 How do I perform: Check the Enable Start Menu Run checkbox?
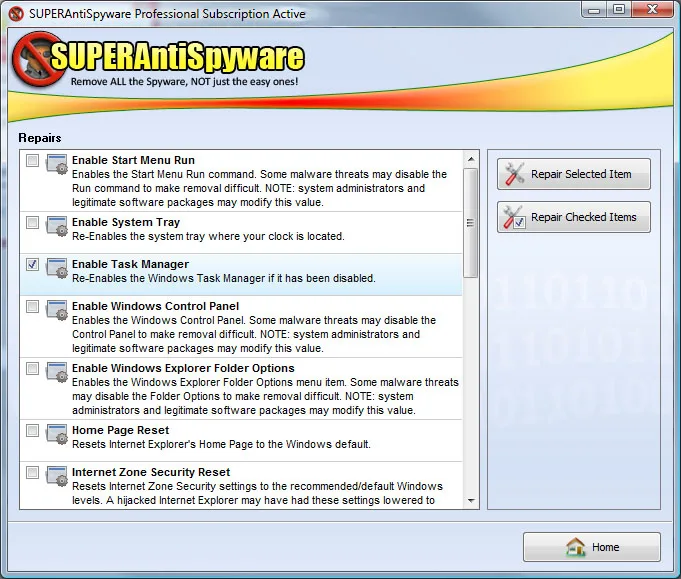(32, 160)
